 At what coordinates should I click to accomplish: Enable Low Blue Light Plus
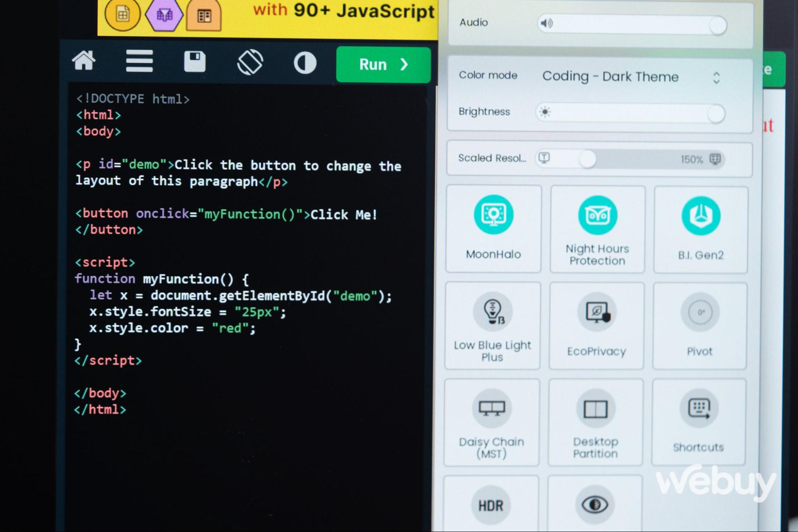(493, 326)
